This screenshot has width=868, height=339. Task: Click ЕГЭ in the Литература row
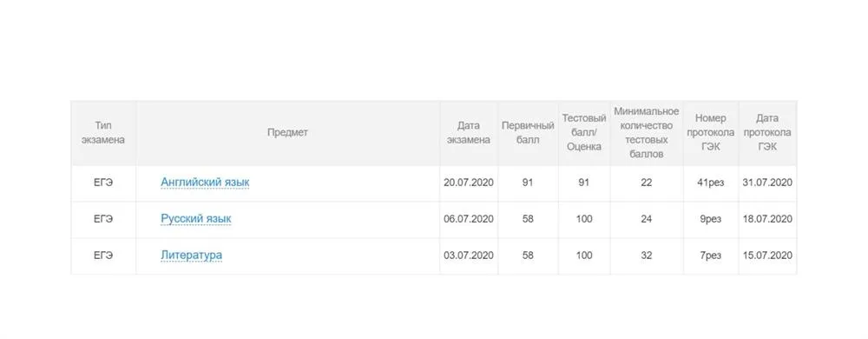(103, 256)
